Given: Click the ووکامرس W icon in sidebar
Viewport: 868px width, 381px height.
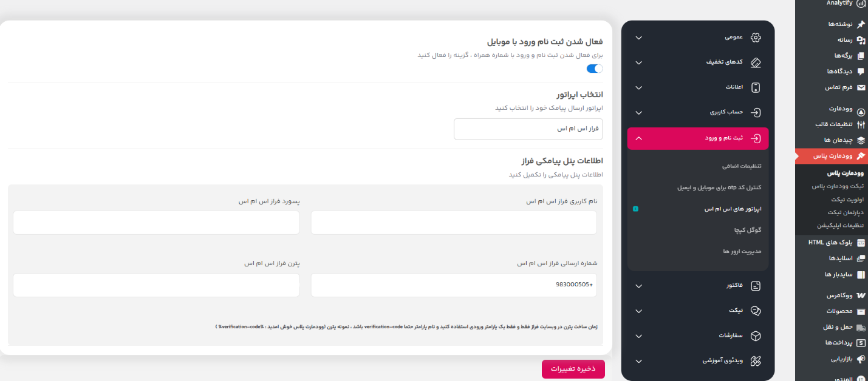Looking at the screenshot, I should pos(861,294).
